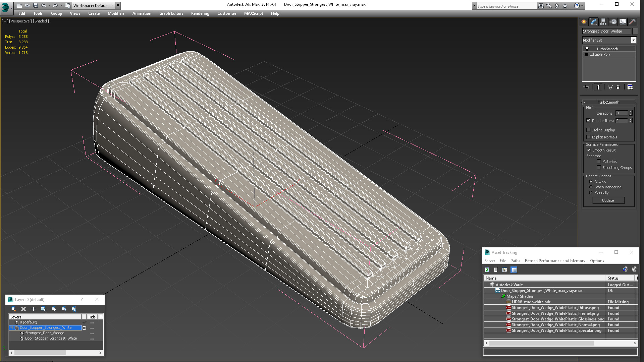This screenshot has height=362, width=644.
Task: Toggle Smooth Result checkbox
Action: click(589, 150)
